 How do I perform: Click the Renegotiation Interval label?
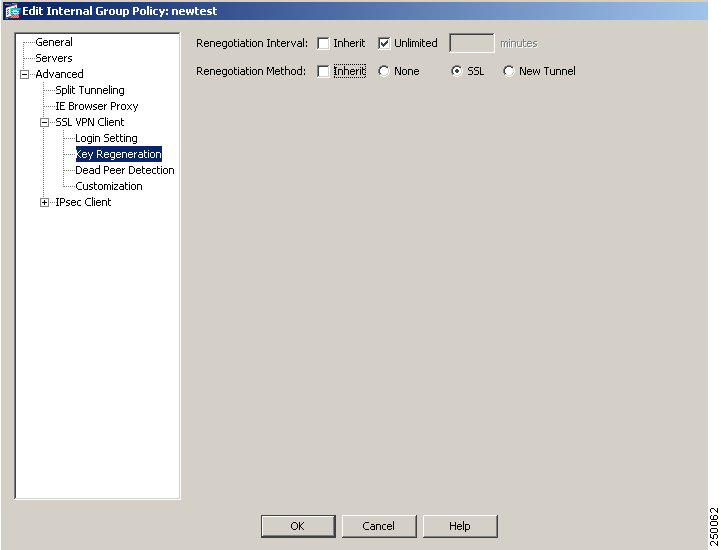pos(252,43)
